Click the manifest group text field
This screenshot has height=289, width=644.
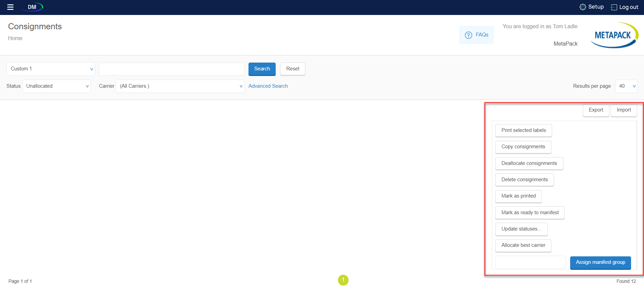click(530, 262)
